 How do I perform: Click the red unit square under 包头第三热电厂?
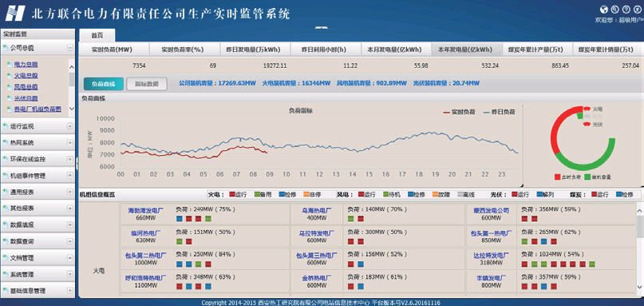351,264
